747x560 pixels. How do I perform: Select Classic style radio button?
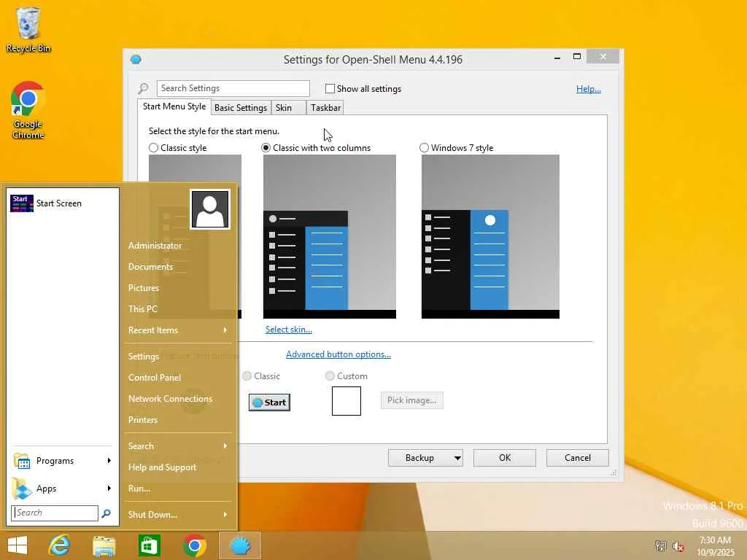point(153,147)
